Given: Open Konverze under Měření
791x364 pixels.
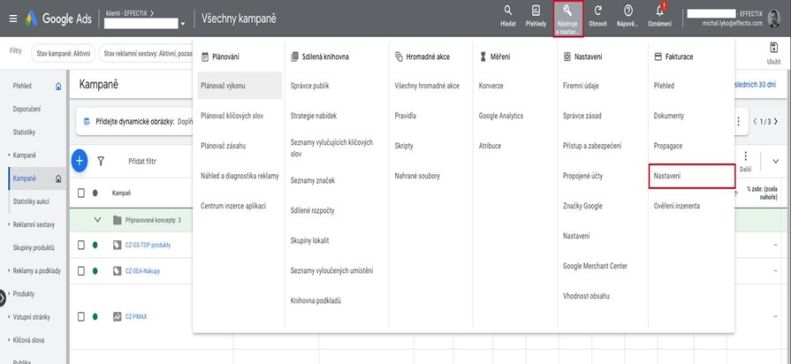Looking at the screenshot, I should [x=491, y=86].
